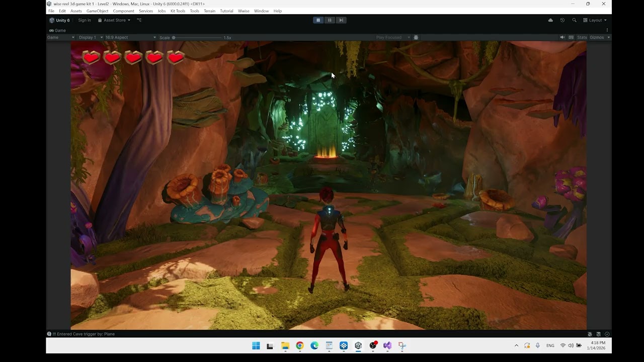
Task: Click the cache server status icon in status bar
Action: point(599,334)
